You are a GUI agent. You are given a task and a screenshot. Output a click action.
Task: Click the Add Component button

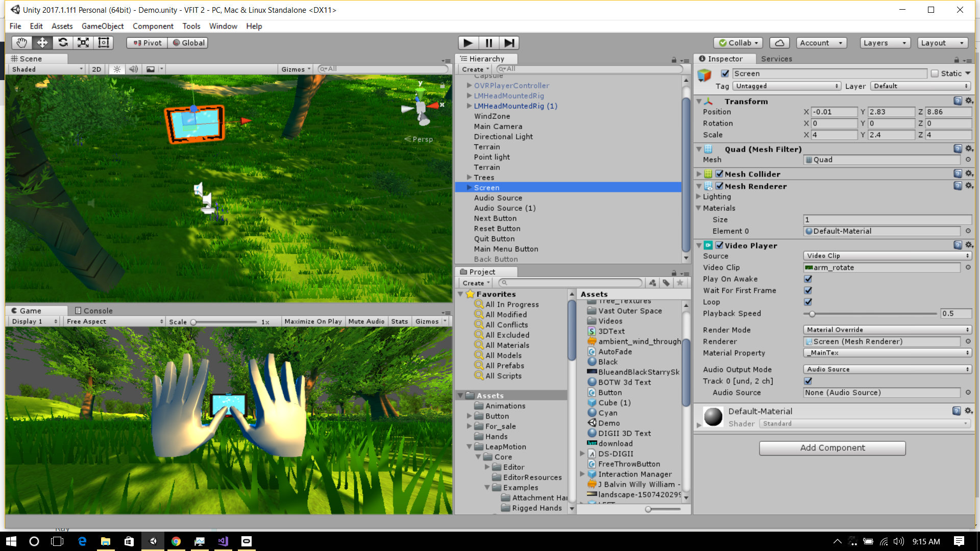point(832,448)
